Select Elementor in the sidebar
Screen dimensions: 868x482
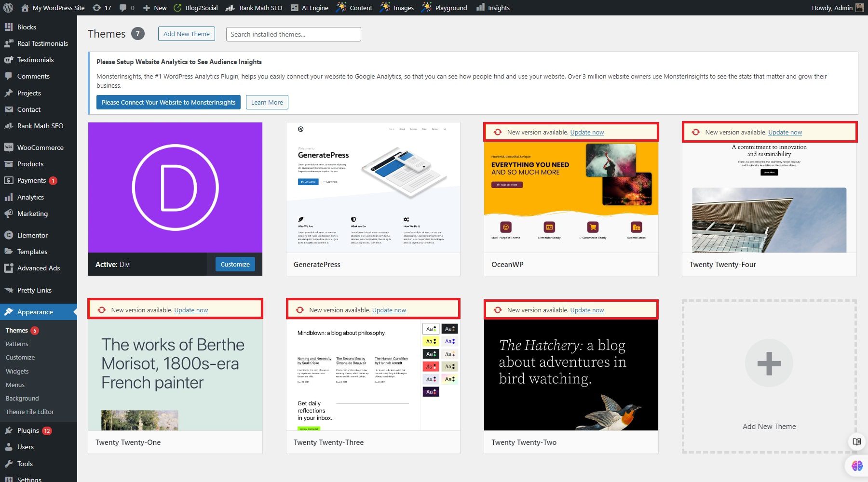(32, 235)
